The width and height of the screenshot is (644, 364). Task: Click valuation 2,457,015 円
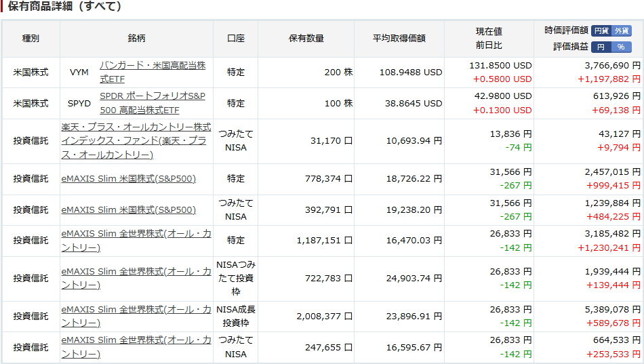(x=613, y=172)
